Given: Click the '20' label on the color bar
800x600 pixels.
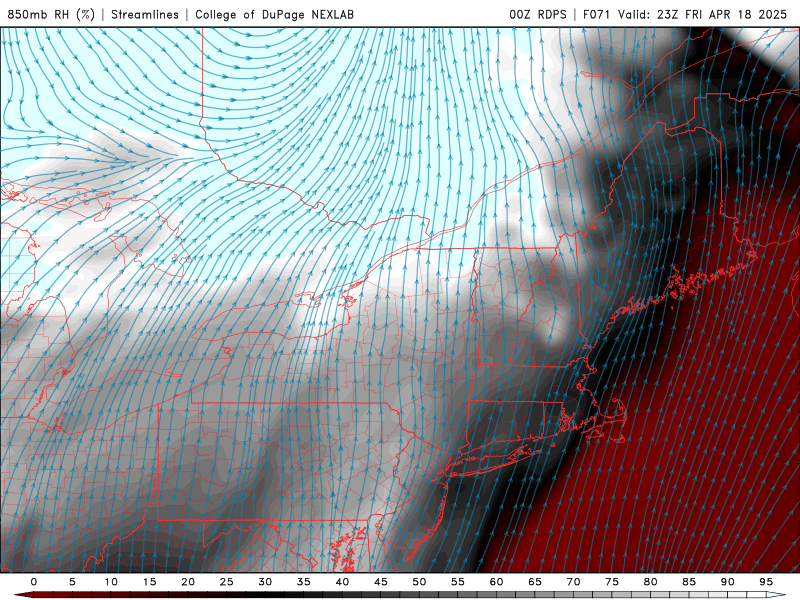Looking at the screenshot, I should click(x=188, y=582).
